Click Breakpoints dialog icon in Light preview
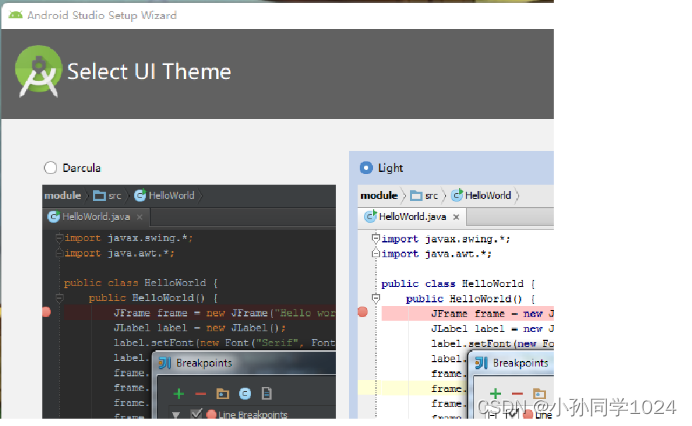Image resolution: width=692 pixels, height=426 pixels. 481,363
